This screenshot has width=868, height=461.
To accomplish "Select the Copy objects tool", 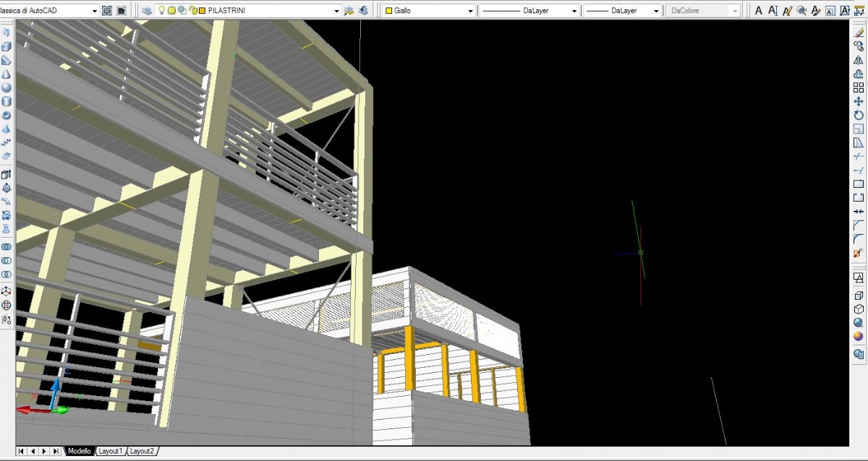I will 859,46.
